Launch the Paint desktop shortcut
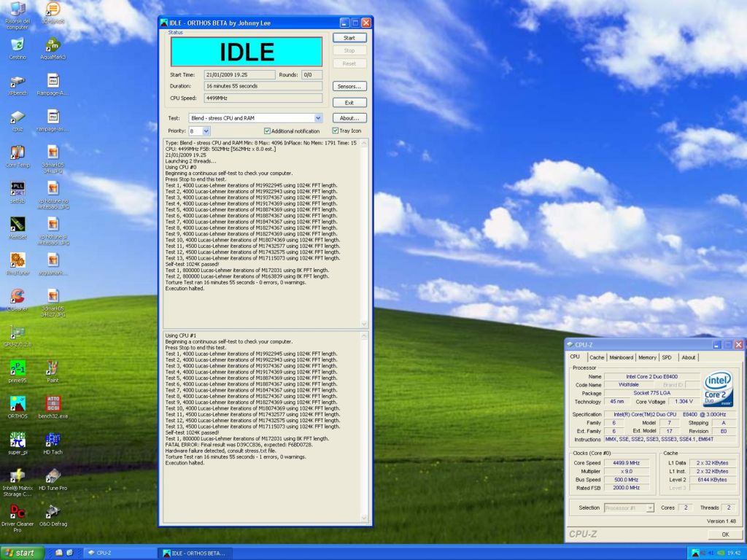Screen dimensions: 747x560 [x=53, y=372]
